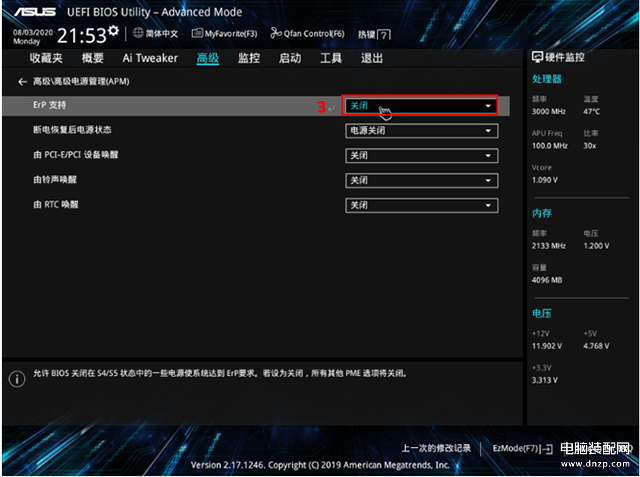The image size is (640, 477).
Task: Switch to 概要 tab
Action: coord(93,58)
